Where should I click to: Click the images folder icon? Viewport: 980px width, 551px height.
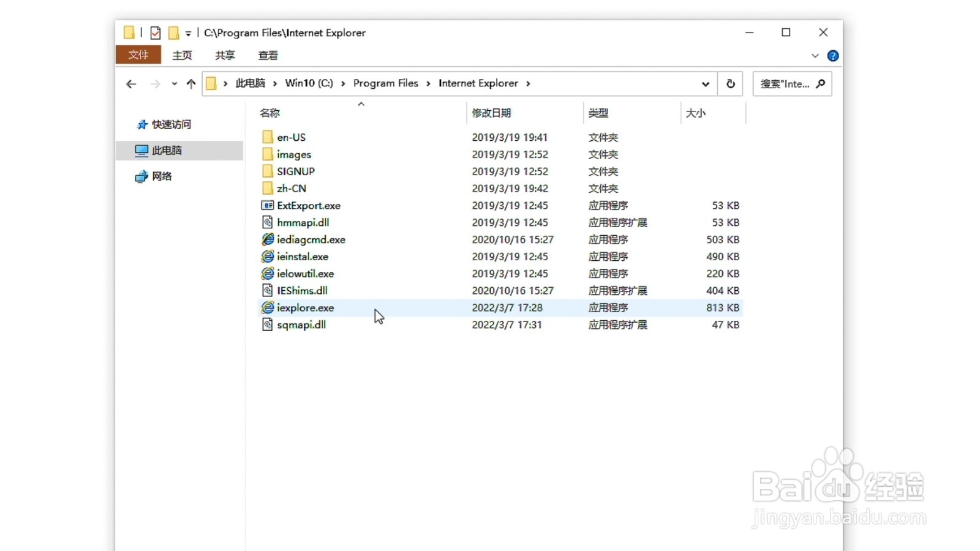[268, 154]
